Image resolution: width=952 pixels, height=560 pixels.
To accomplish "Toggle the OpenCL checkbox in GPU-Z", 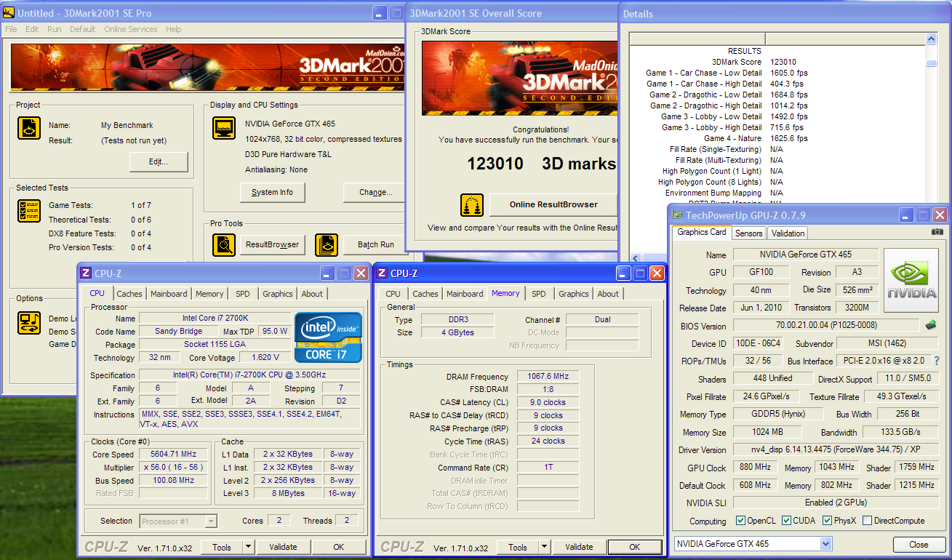I will coord(740,521).
